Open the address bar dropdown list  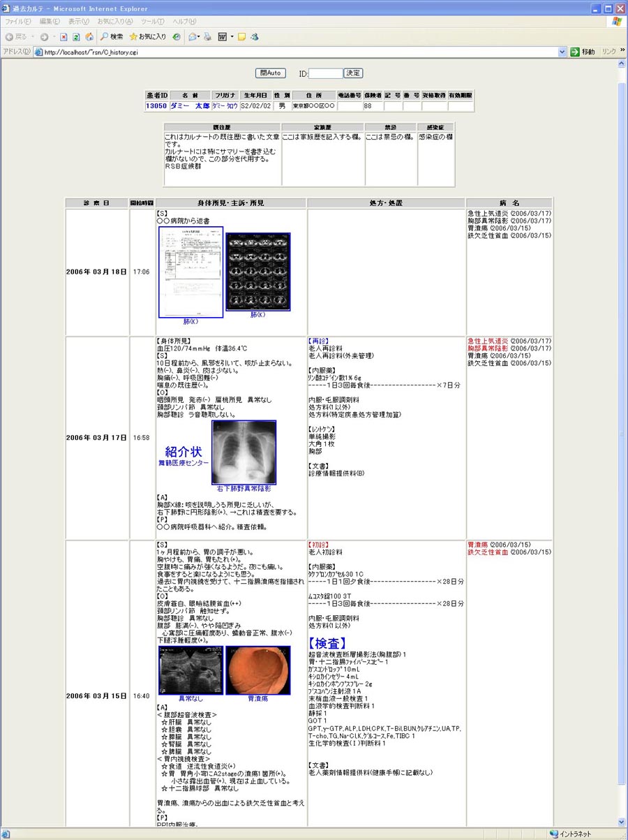pos(562,52)
